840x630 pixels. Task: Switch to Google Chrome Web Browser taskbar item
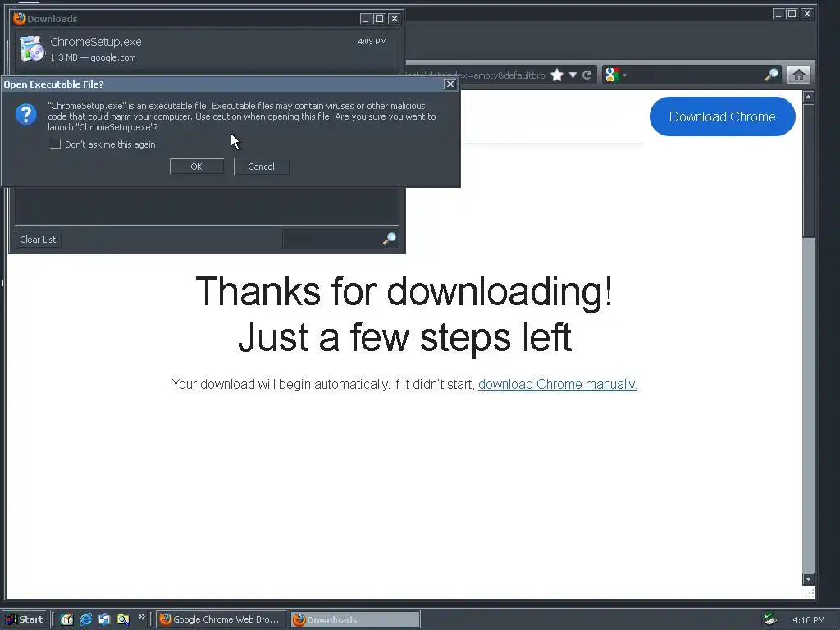pyautogui.click(x=221, y=619)
